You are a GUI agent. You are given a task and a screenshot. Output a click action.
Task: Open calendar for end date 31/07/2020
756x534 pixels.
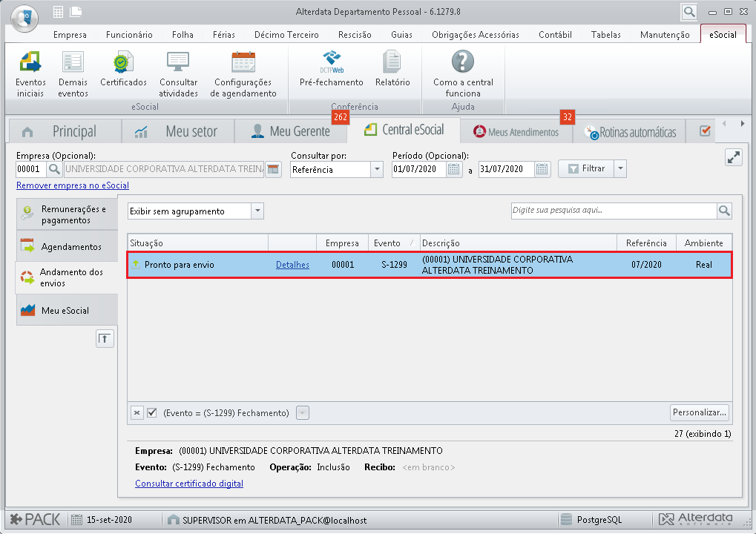pyautogui.click(x=542, y=169)
